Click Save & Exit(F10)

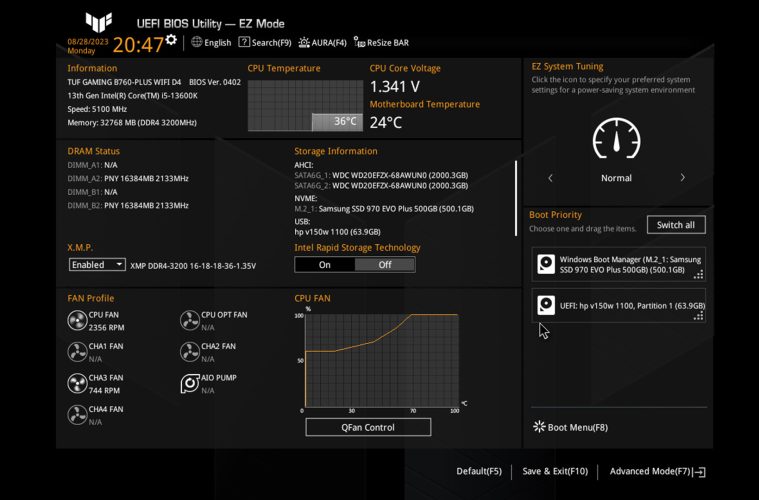click(555, 471)
